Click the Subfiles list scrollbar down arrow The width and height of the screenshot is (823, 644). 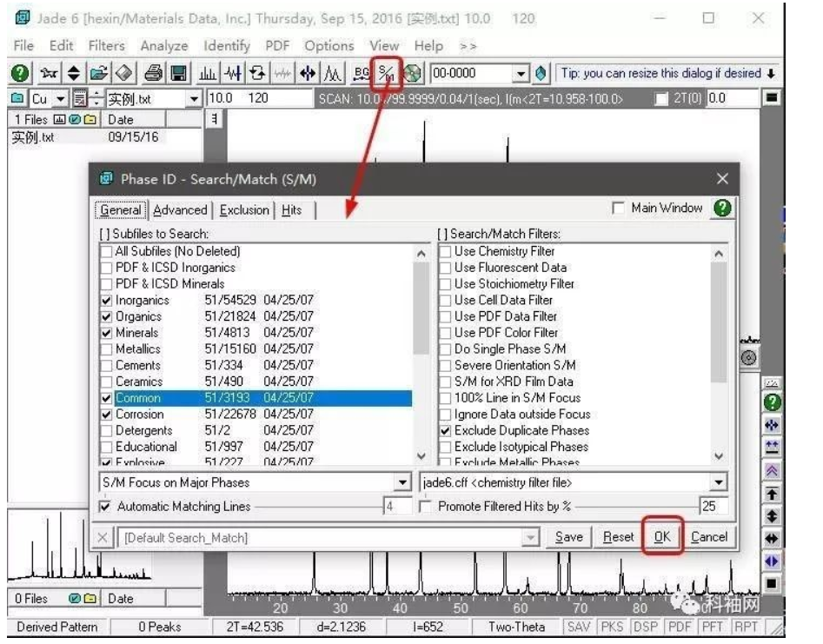point(421,456)
